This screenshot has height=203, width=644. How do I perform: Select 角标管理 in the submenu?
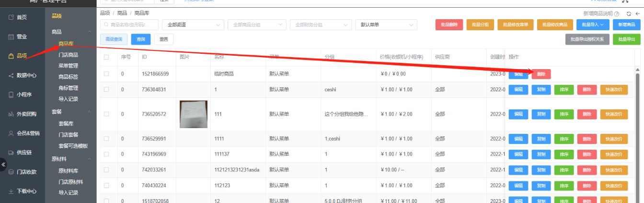(69, 88)
